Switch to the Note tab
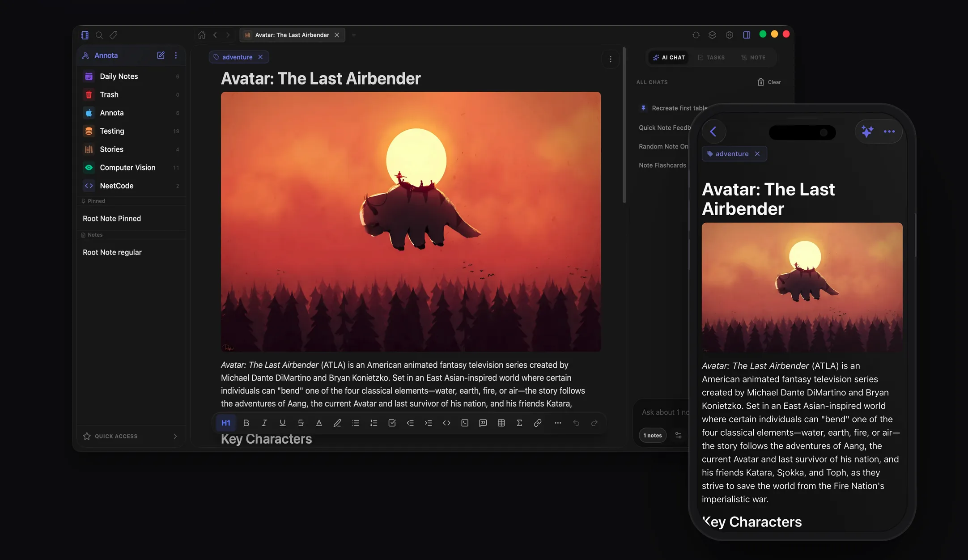Image resolution: width=968 pixels, height=560 pixels. (753, 58)
